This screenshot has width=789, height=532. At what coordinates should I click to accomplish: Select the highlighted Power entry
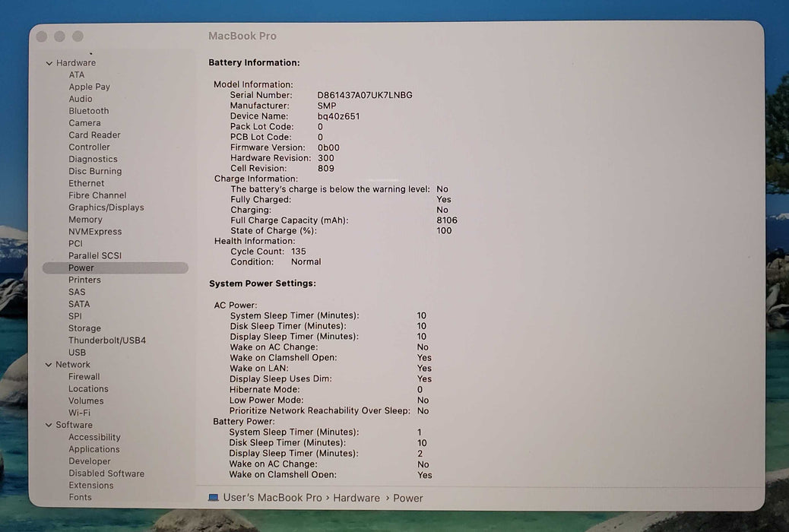(116, 268)
